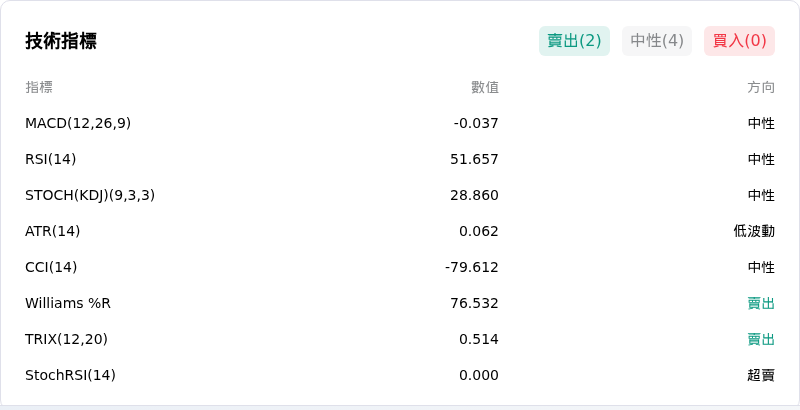This screenshot has width=800, height=410.
Task: Click the 數值 column header
Action: point(485,87)
